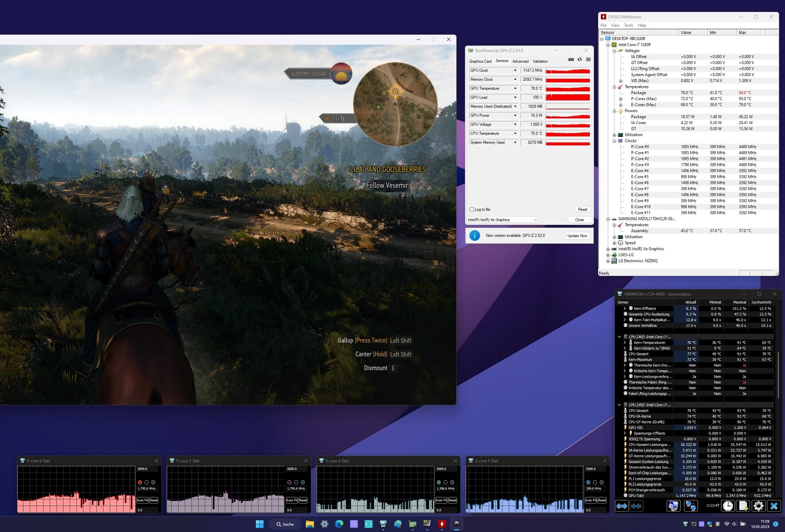785x532 pixels.
Task: Open HWMonitor red lightning taskbar icon
Action: click(x=442, y=524)
